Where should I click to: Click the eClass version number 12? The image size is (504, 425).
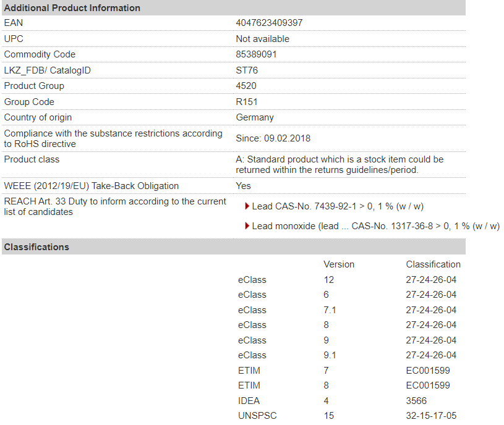(x=329, y=280)
